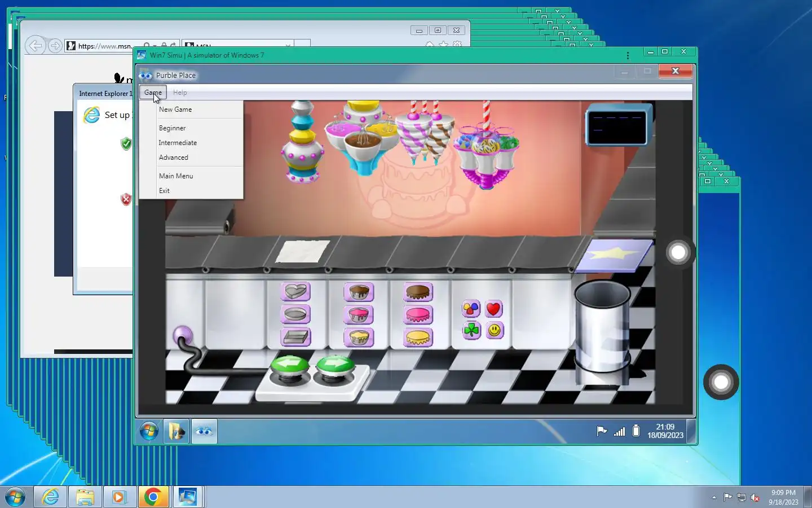This screenshot has width=812, height=508.
Task: Choose the vanilla batter cup
Action: tap(359, 338)
